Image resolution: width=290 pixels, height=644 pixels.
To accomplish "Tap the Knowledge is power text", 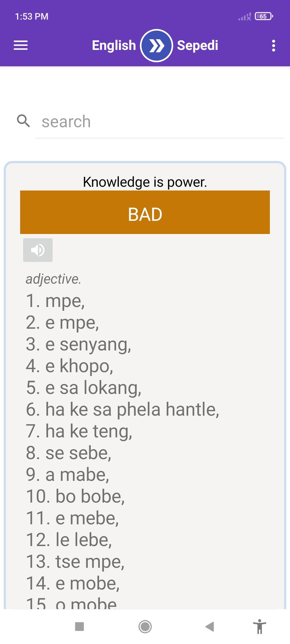I will pyautogui.click(x=145, y=182).
